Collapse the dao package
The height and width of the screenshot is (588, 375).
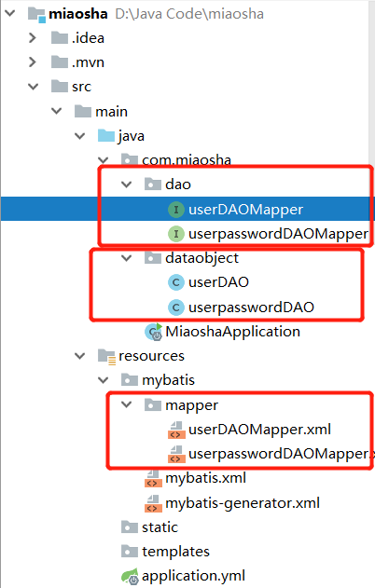pyautogui.click(x=127, y=185)
